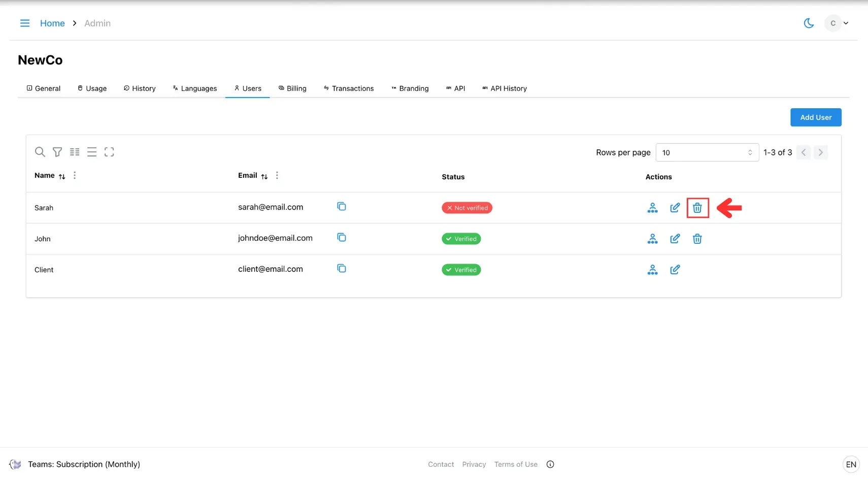Delete user John with trash icon
Image resolution: width=868 pixels, height=480 pixels.
click(x=697, y=239)
